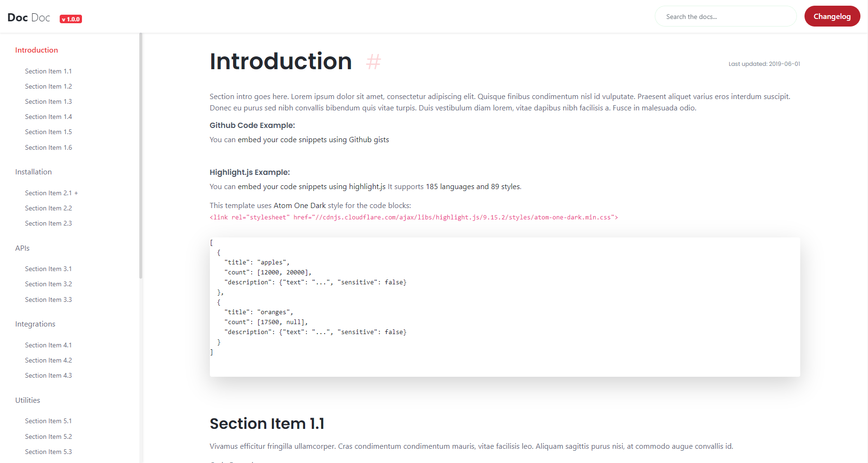Open Section Item 1.1 sidebar link
This screenshot has width=868, height=463.
pos(48,71)
